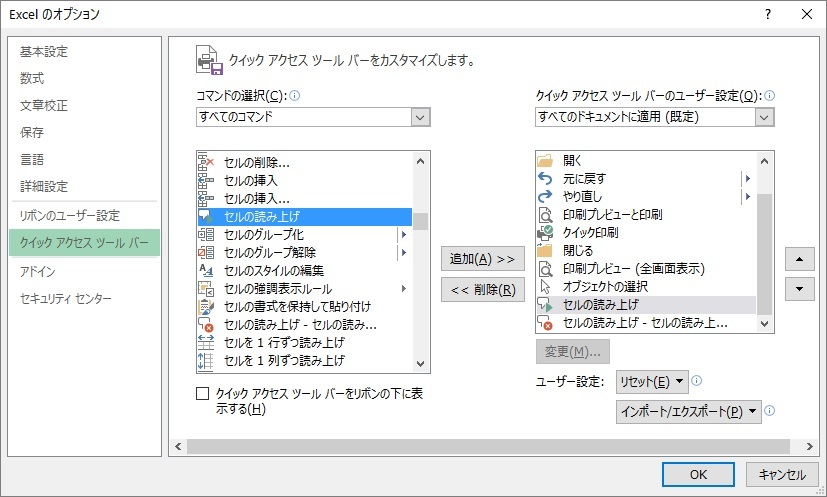Click the やり直し redo icon
The height and width of the screenshot is (497, 827).
545,196
